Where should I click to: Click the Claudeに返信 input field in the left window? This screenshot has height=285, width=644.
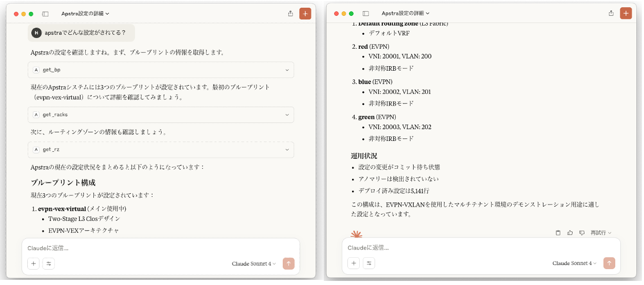[154, 248]
